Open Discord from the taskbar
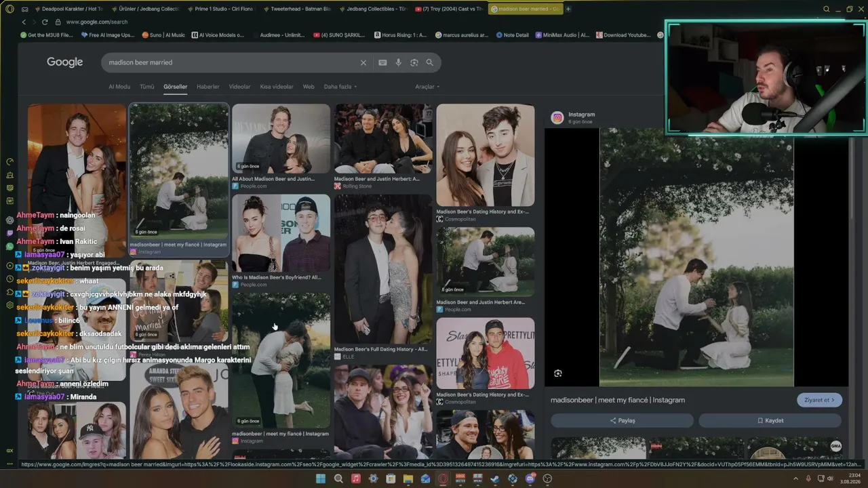868x488 pixels. click(530, 479)
